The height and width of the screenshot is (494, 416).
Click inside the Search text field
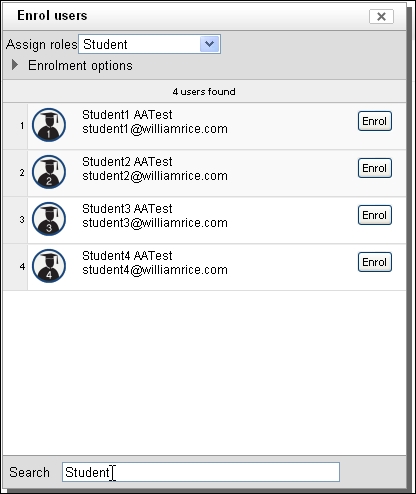tap(201, 472)
